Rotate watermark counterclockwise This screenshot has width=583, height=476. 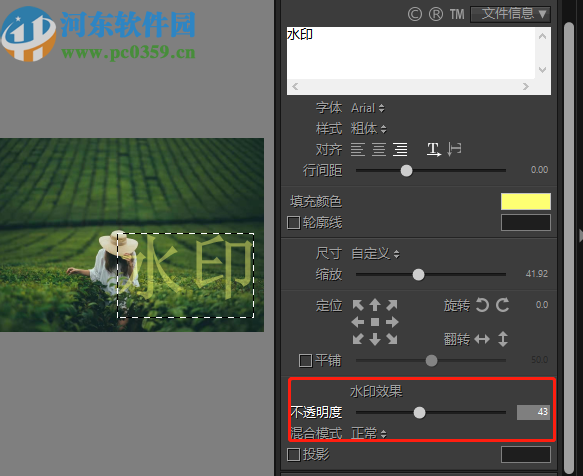482,305
